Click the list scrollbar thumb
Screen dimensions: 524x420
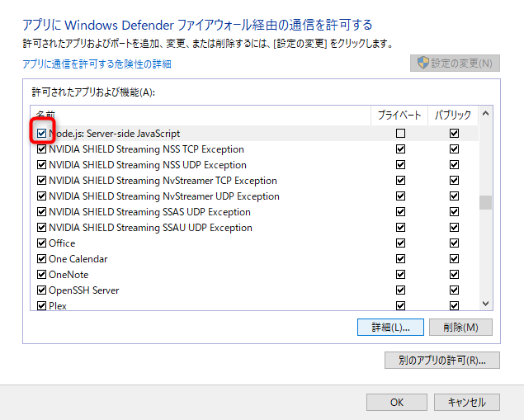coord(485,202)
